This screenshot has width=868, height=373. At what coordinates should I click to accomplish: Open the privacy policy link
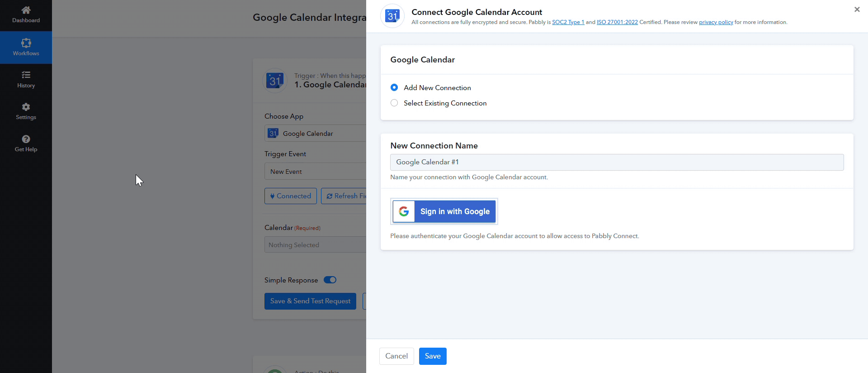(x=716, y=22)
